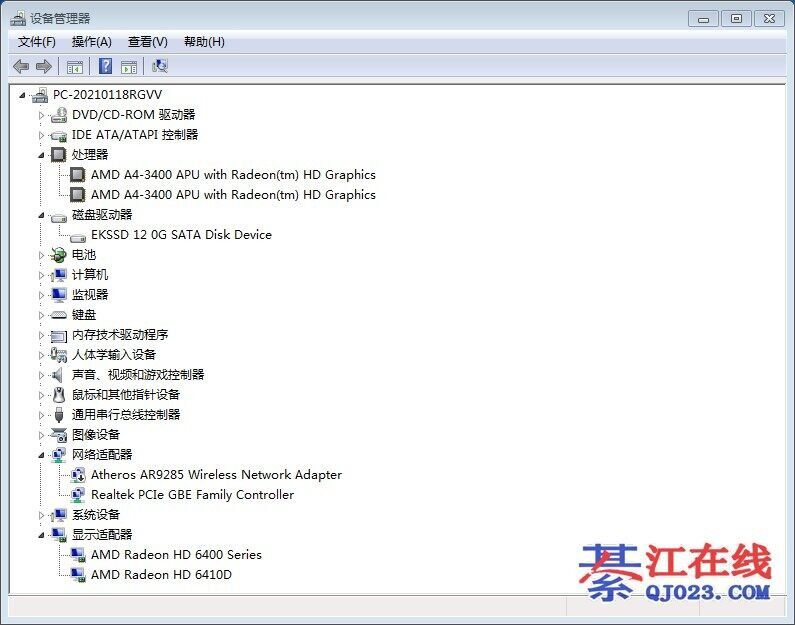The width and height of the screenshot is (795, 625).
Task: Select the 通用串行总线控制器 label
Action: [126, 415]
